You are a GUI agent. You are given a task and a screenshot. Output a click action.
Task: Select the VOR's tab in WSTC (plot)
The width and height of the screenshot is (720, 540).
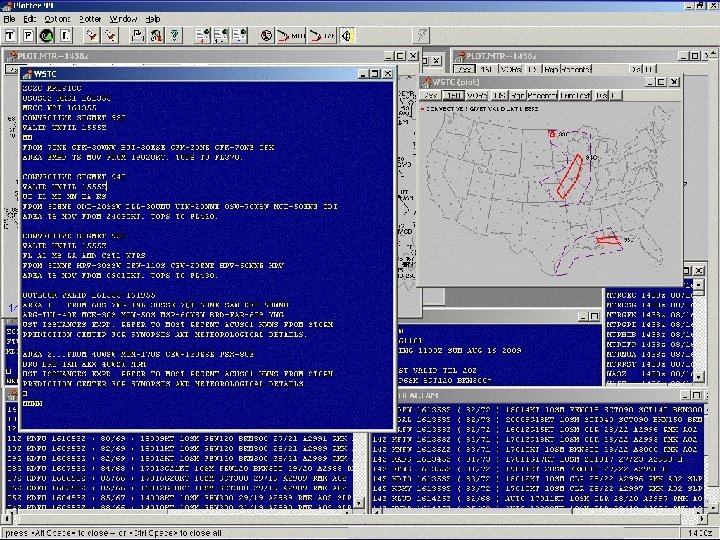[477, 95]
